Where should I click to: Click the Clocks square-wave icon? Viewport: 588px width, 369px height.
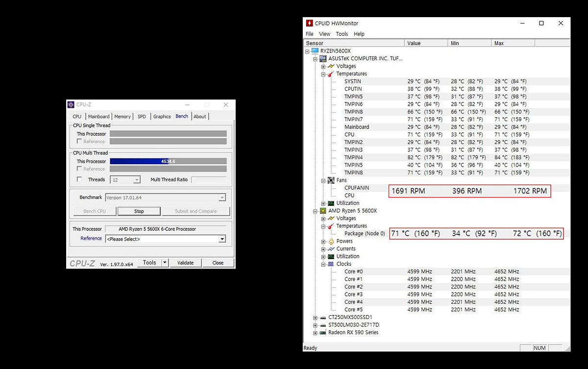331,264
